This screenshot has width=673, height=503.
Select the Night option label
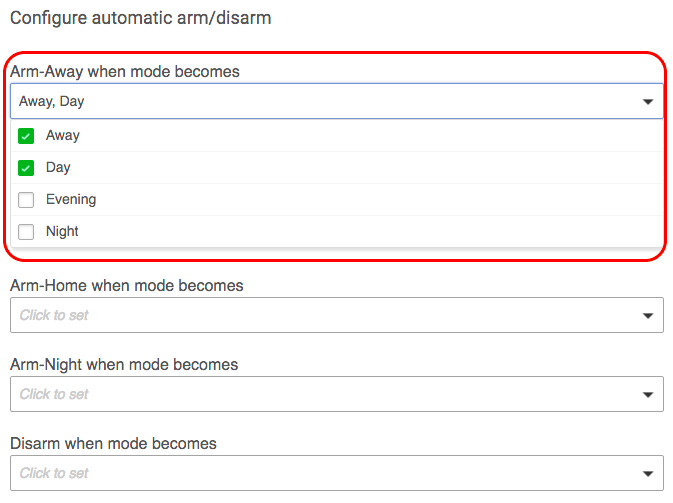62,232
